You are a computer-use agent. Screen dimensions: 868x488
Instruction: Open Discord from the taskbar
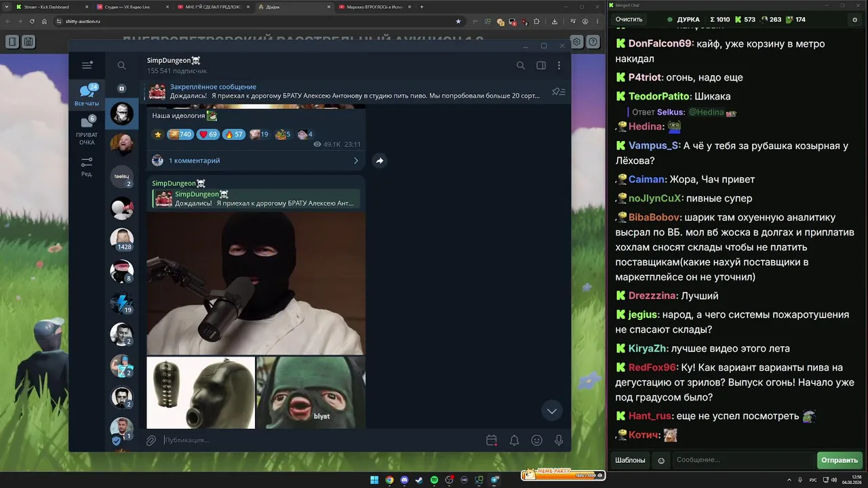pos(404,480)
